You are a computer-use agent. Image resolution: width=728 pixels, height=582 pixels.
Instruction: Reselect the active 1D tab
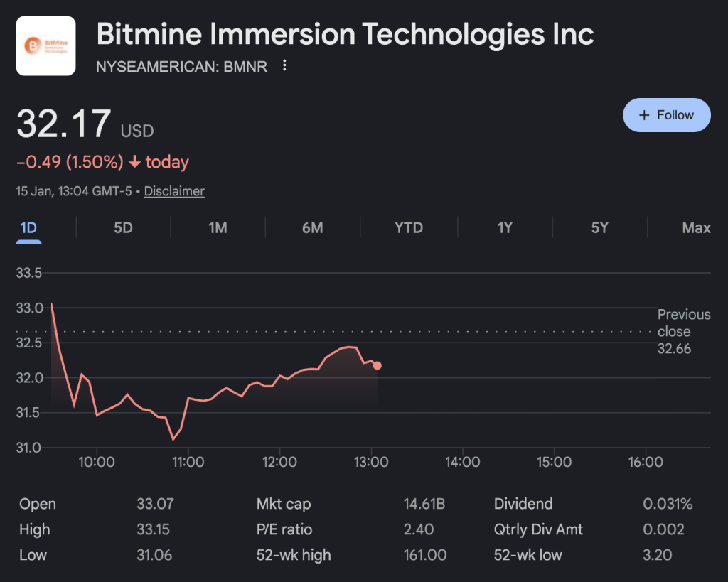click(x=28, y=227)
